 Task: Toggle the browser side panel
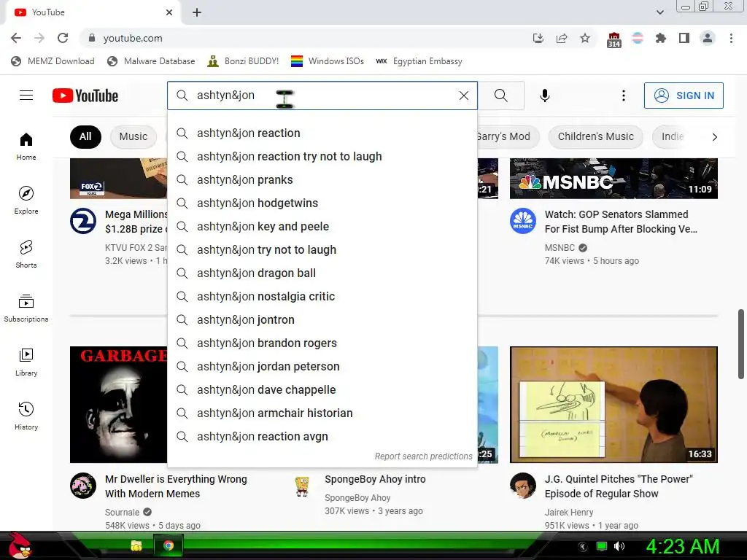[684, 38]
